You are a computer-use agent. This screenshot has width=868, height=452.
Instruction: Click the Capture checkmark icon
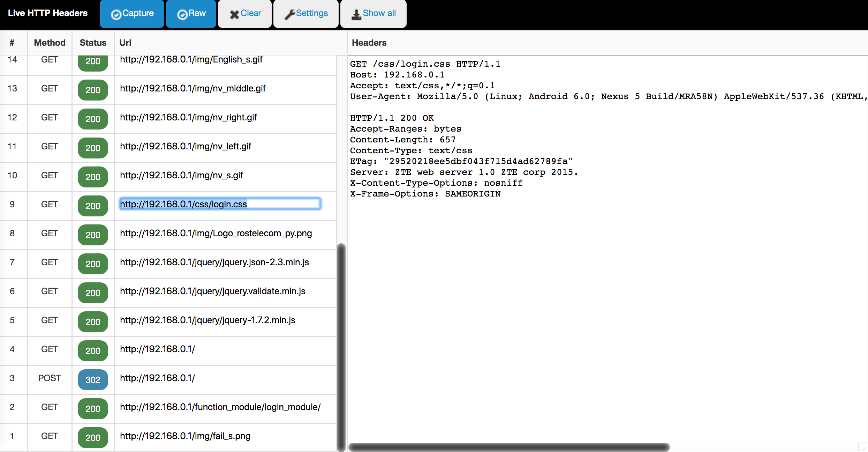[x=116, y=14]
